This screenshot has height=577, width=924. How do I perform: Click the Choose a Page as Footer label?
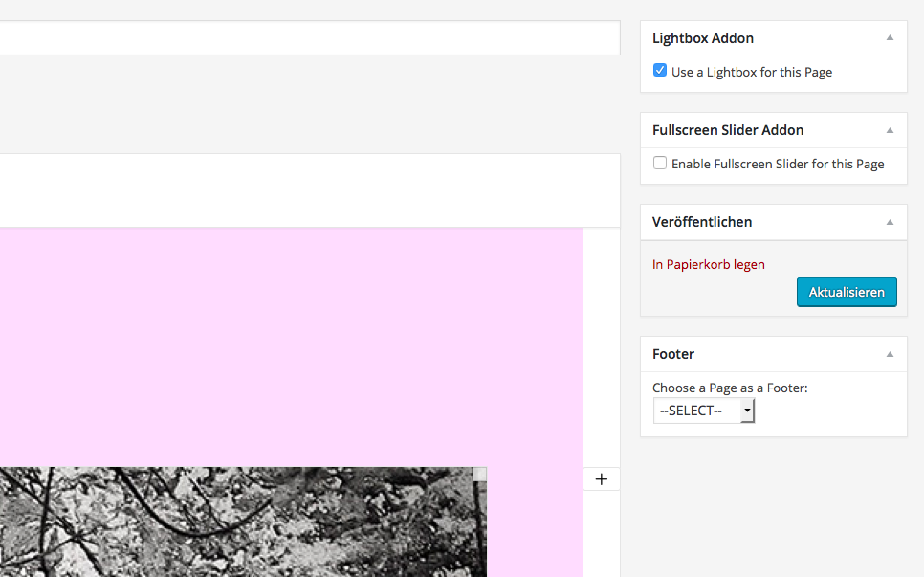coord(730,388)
